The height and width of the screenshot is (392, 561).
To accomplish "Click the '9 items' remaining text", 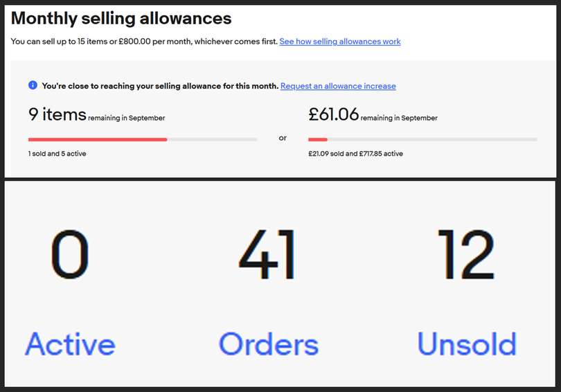I will [x=57, y=114].
